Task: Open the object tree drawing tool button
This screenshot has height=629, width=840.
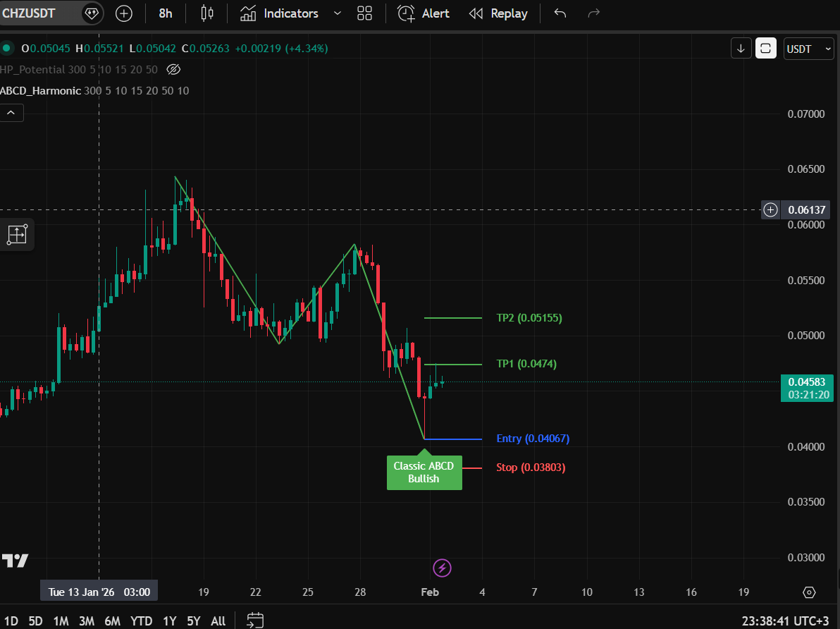Action: tap(17, 234)
